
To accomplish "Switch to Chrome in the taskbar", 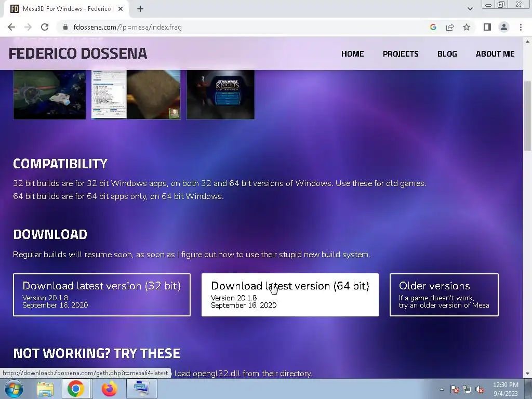I will (x=76, y=389).
